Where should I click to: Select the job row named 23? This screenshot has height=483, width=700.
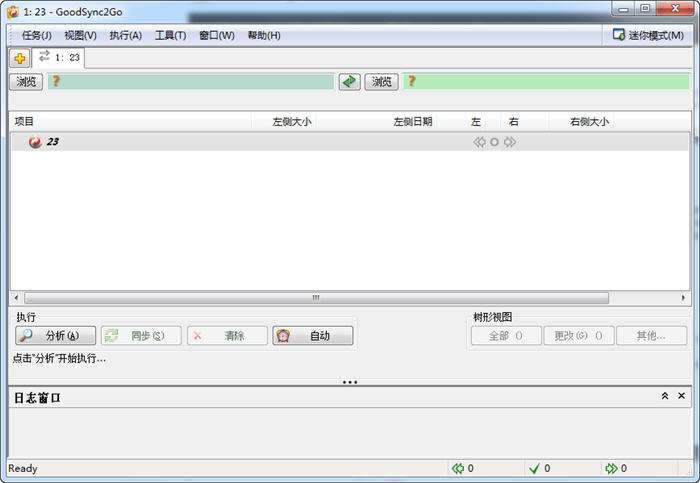(350, 142)
